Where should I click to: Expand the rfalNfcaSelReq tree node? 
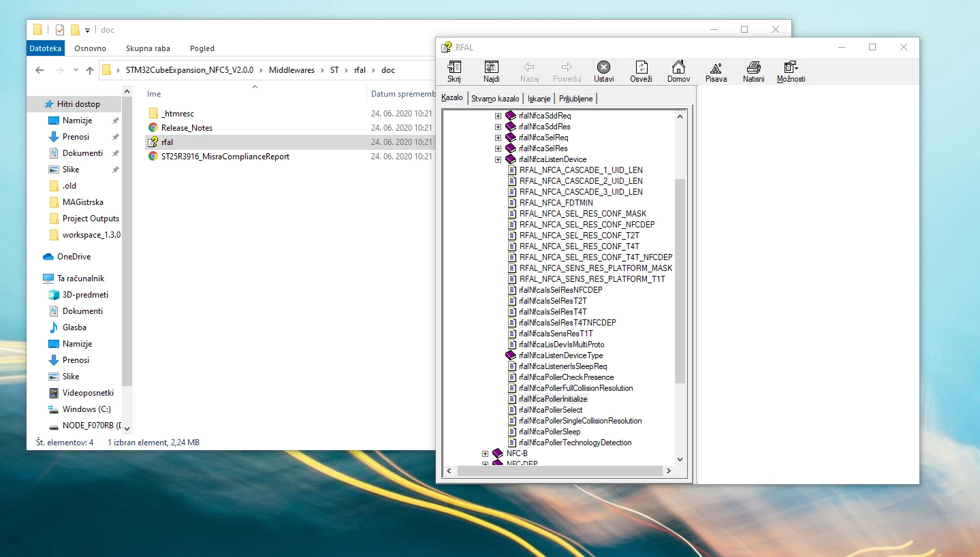[498, 138]
